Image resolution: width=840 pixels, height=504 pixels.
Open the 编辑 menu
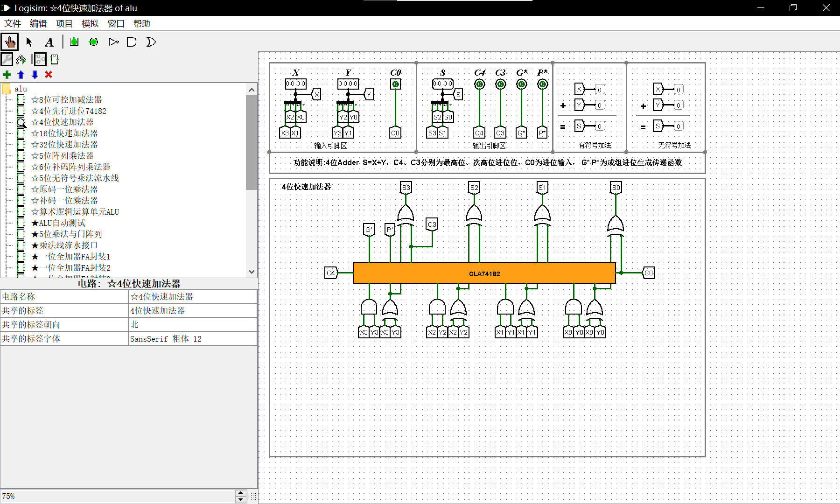[38, 24]
